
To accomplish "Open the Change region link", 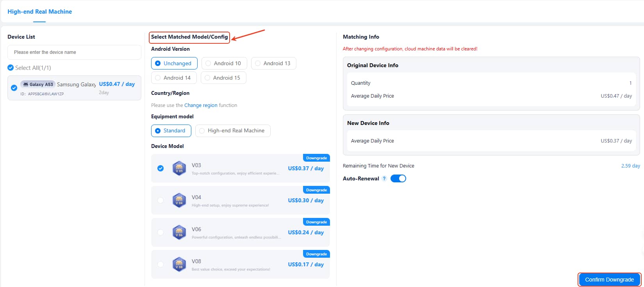I will 201,105.
